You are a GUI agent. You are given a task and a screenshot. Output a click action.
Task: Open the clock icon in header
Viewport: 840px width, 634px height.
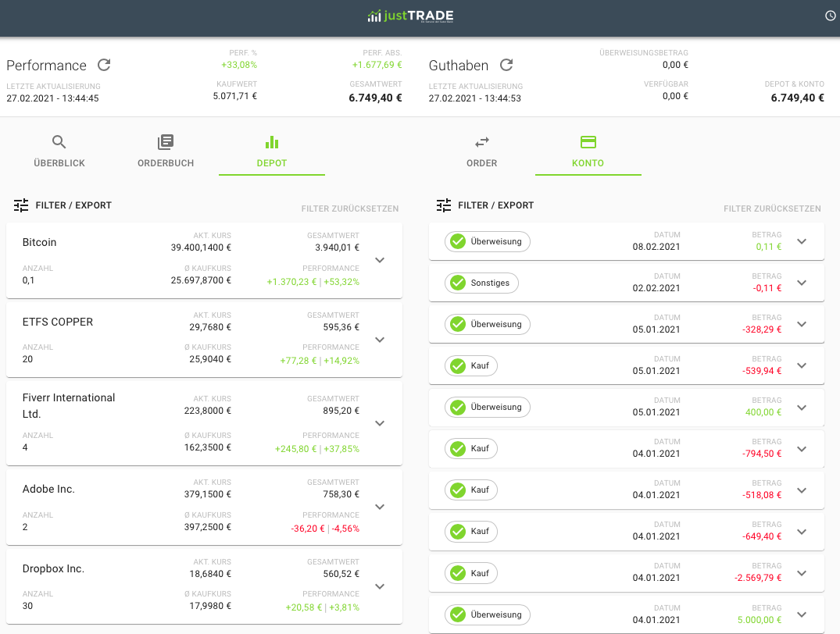[831, 16]
